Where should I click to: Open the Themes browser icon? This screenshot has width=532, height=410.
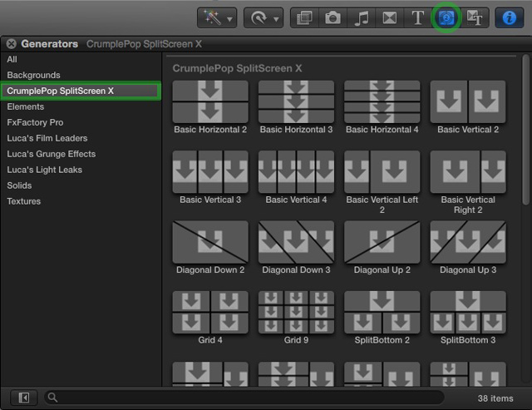(x=475, y=17)
